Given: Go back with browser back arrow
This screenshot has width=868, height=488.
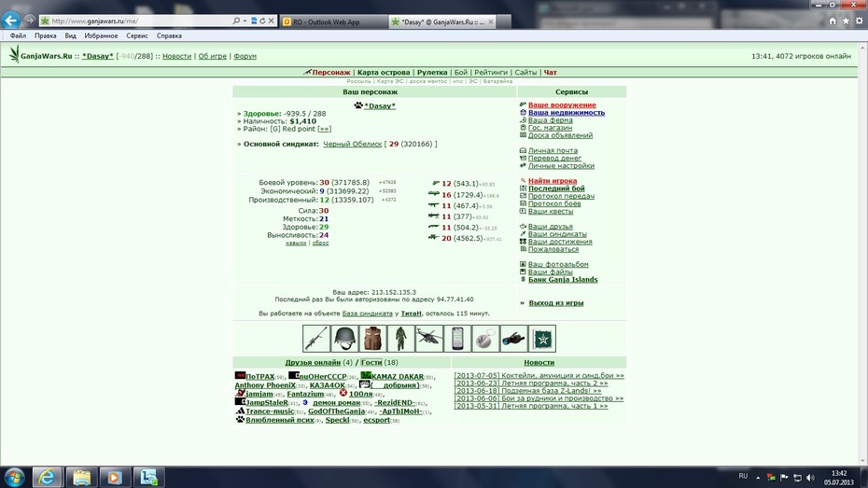Looking at the screenshot, I should (10, 21).
